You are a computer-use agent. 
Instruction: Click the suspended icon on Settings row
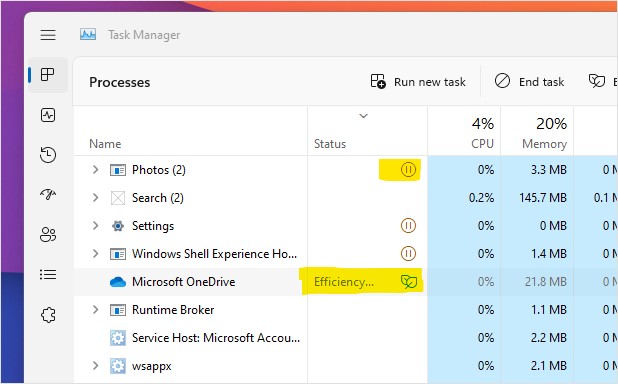point(408,226)
